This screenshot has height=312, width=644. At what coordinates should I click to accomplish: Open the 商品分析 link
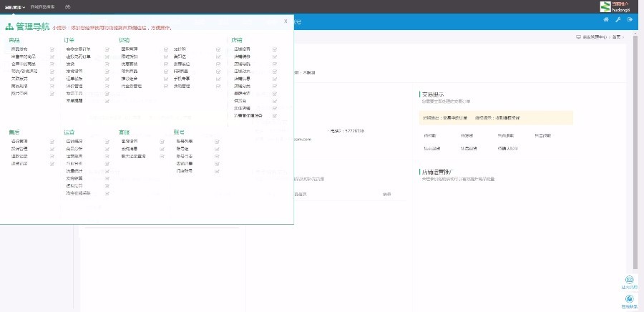74,149
